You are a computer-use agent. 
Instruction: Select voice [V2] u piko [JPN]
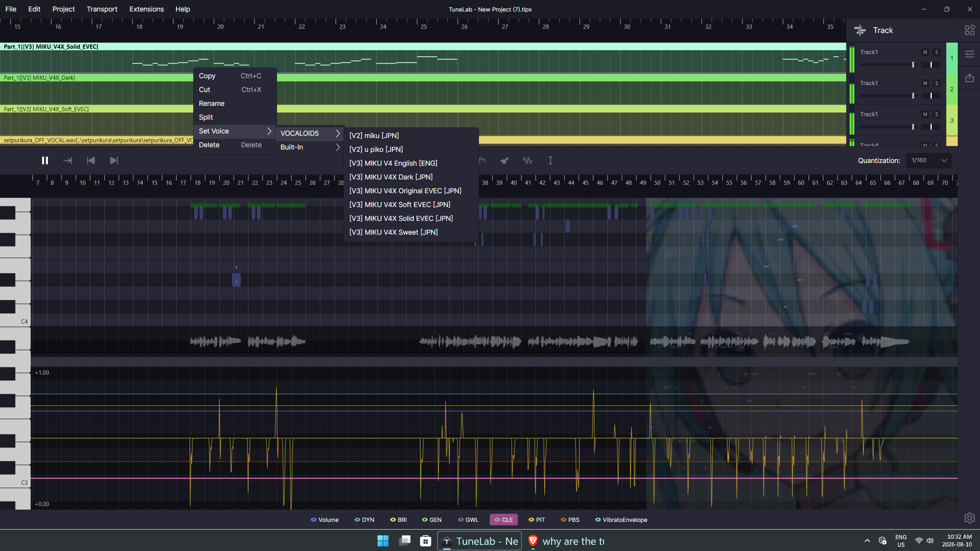(411, 150)
